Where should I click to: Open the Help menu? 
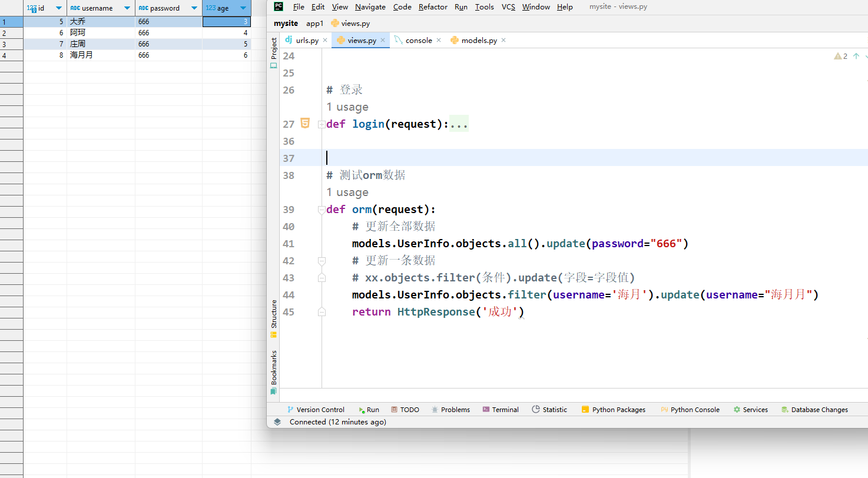pyautogui.click(x=565, y=7)
